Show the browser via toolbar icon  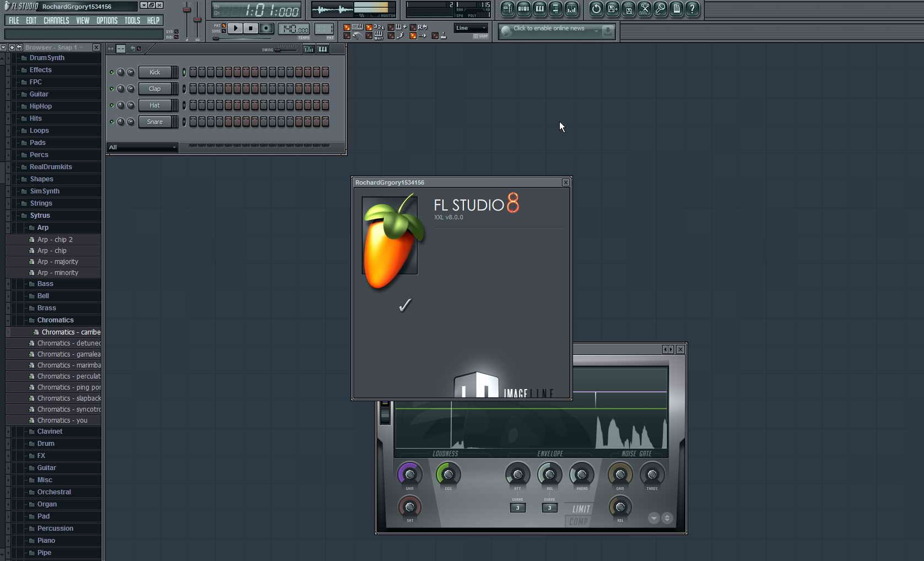tap(555, 9)
